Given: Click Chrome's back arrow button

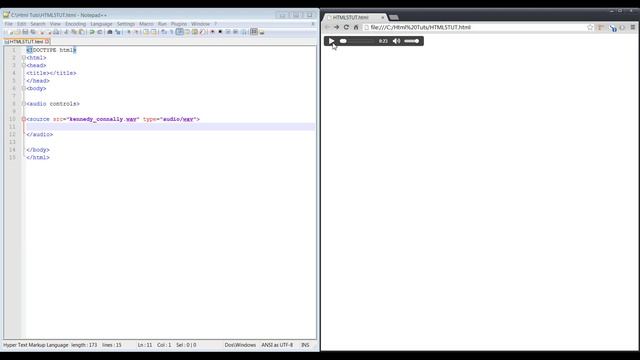Looking at the screenshot, I should [x=327, y=27].
